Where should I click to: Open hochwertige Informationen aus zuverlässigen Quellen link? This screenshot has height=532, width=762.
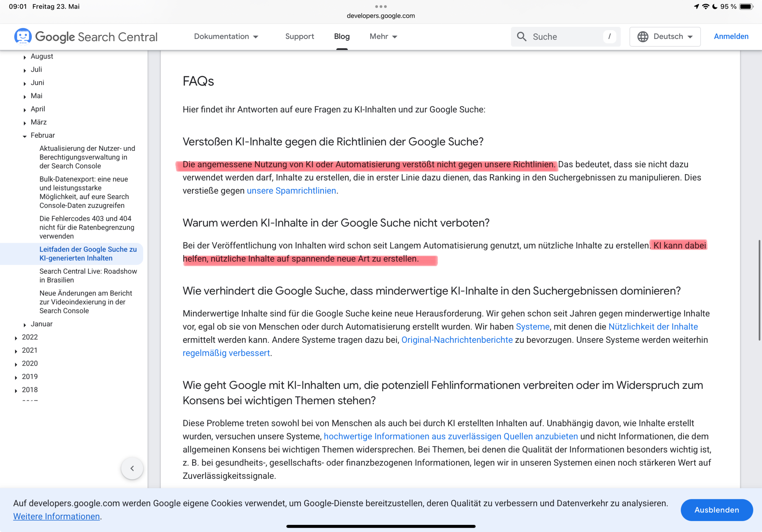coord(451,436)
